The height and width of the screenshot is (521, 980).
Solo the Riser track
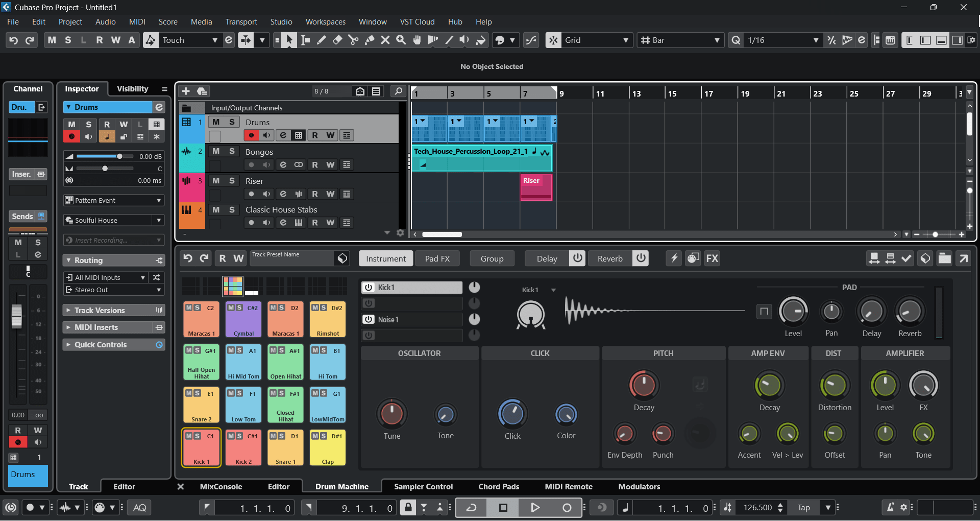[232, 181]
